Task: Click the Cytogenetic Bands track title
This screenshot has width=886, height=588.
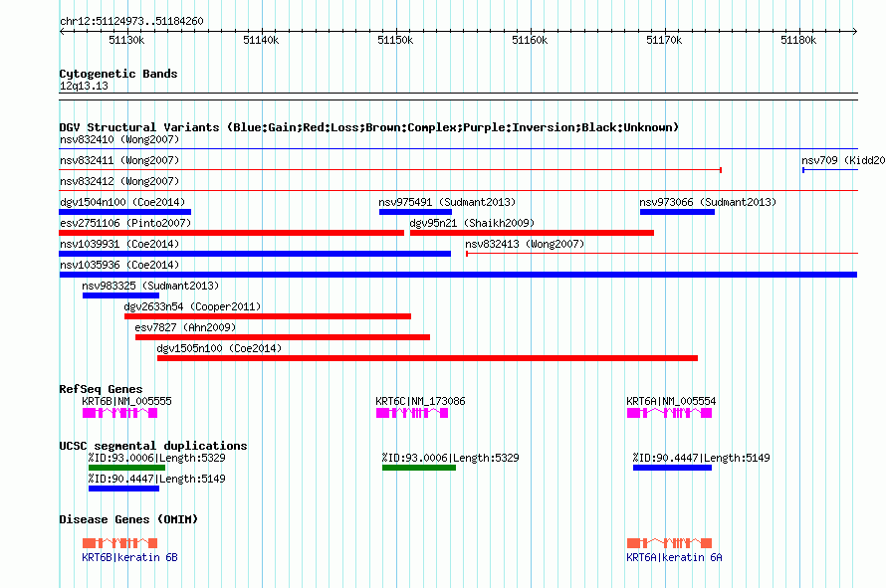Action: click(118, 74)
